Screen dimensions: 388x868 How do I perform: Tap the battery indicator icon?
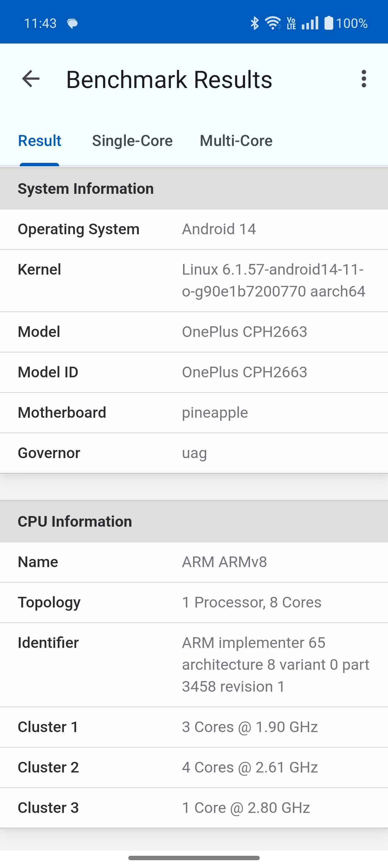[x=329, y=23]
